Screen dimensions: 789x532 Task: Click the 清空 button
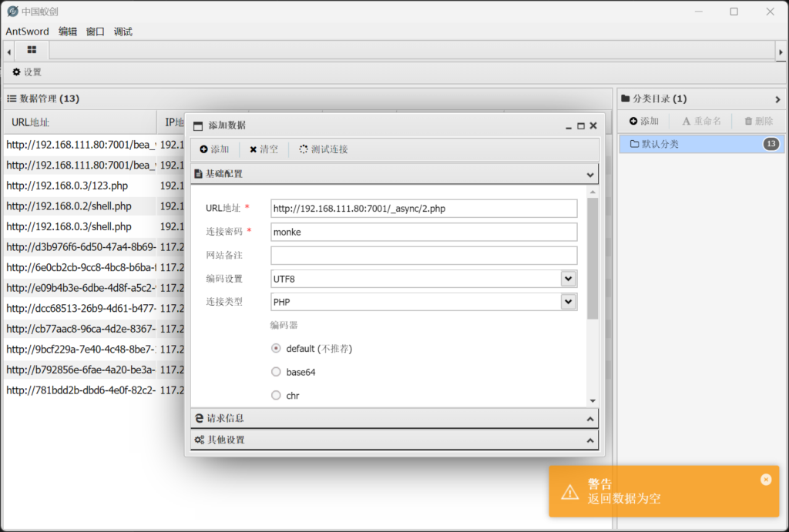click(x=264, y=149)
